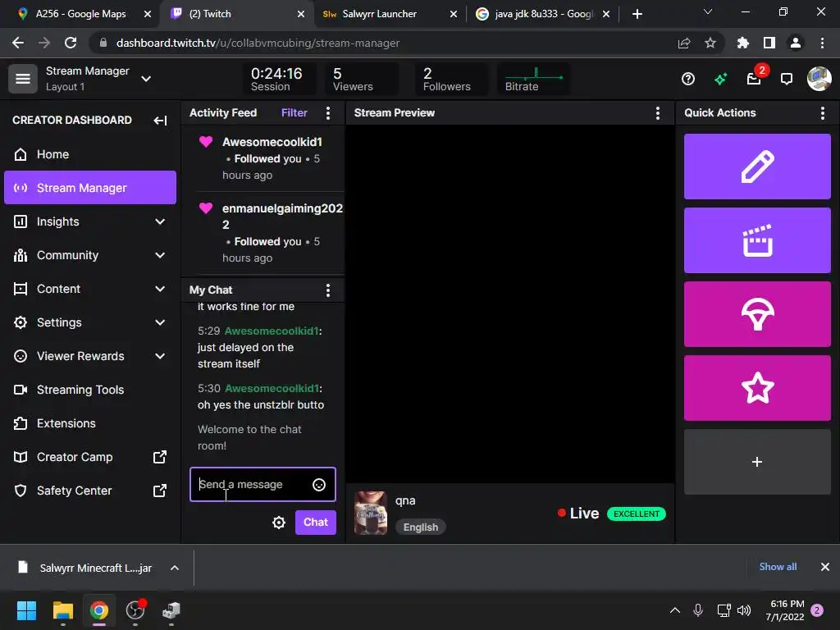Open the emote picker in chat input
840x630 pixels.
319,485
